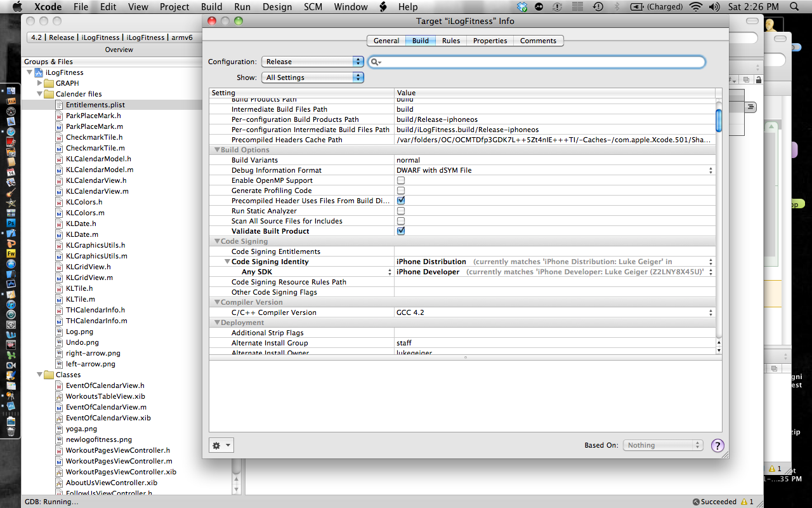The image size is (812, 508).
Task: Open the Wi-Fi status menu
Action: [x=696, y=7]
